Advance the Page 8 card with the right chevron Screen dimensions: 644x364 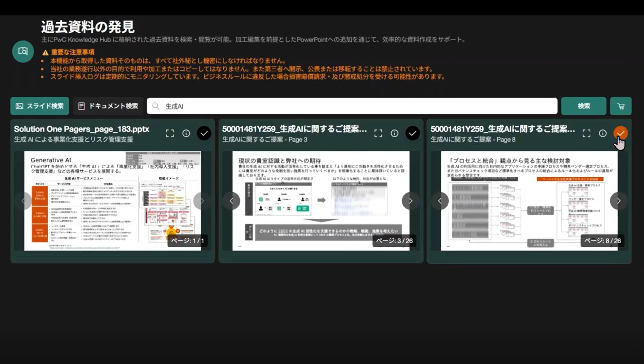click(619, 201)
